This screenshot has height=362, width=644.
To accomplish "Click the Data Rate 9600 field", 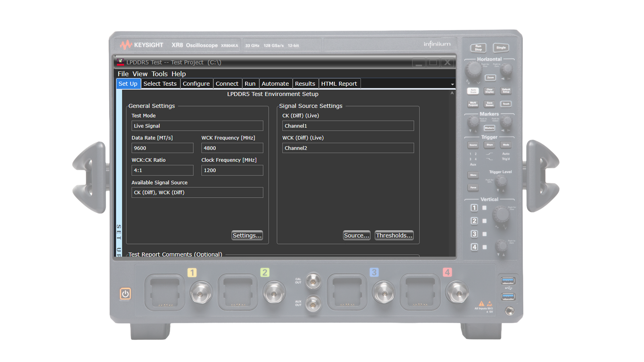I will click(162, 148).
